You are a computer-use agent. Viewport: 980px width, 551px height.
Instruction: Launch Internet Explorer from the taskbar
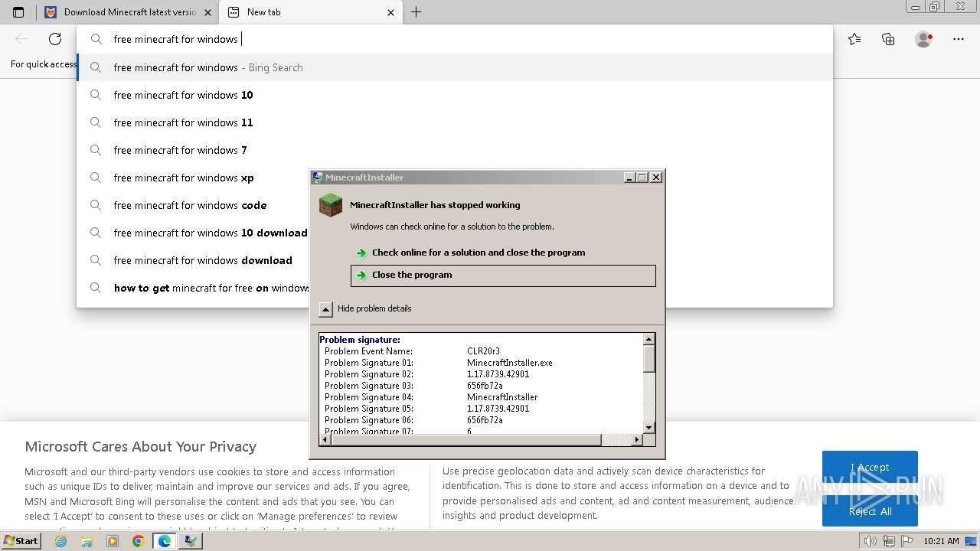[x=61, y=541]
